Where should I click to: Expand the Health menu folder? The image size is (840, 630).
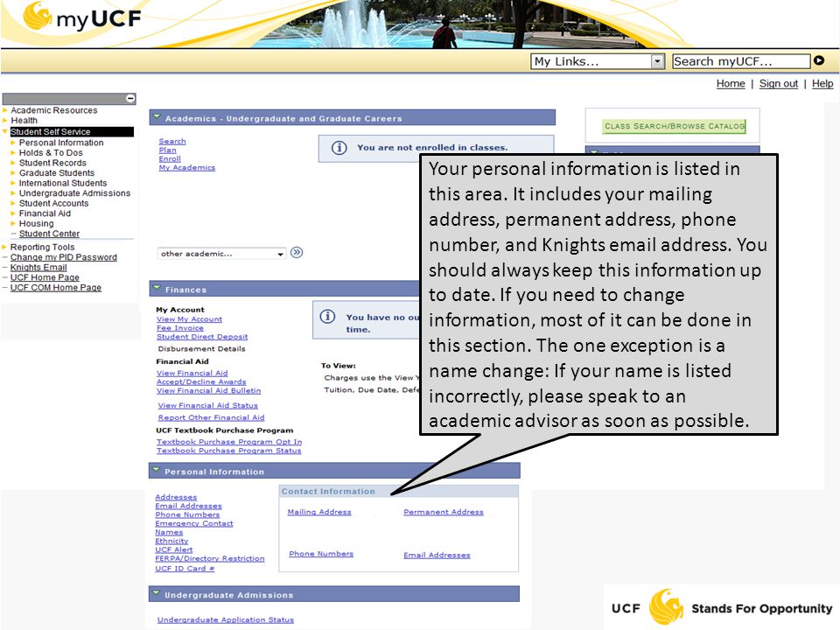pyautogui.click(x=24, y=121)
